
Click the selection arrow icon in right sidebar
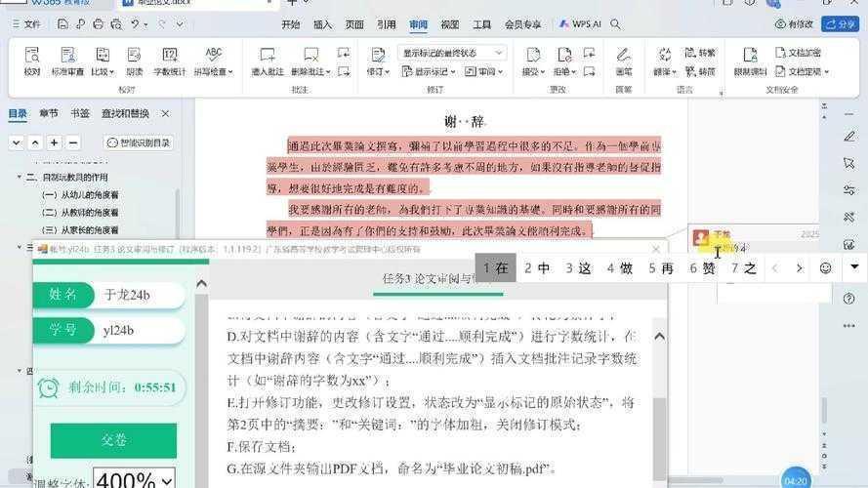click(849, 163)
